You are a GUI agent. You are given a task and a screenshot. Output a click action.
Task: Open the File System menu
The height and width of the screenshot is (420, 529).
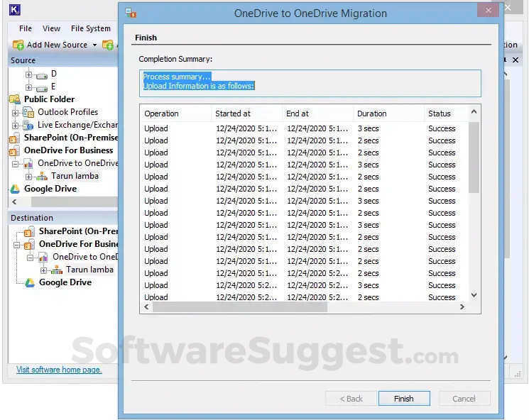coord(91,28)
